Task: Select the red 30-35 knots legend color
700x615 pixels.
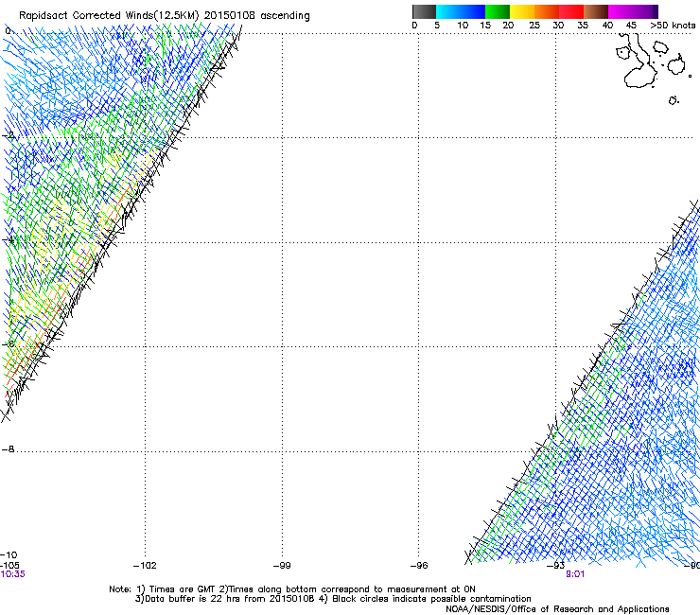Action: (571, 11)
